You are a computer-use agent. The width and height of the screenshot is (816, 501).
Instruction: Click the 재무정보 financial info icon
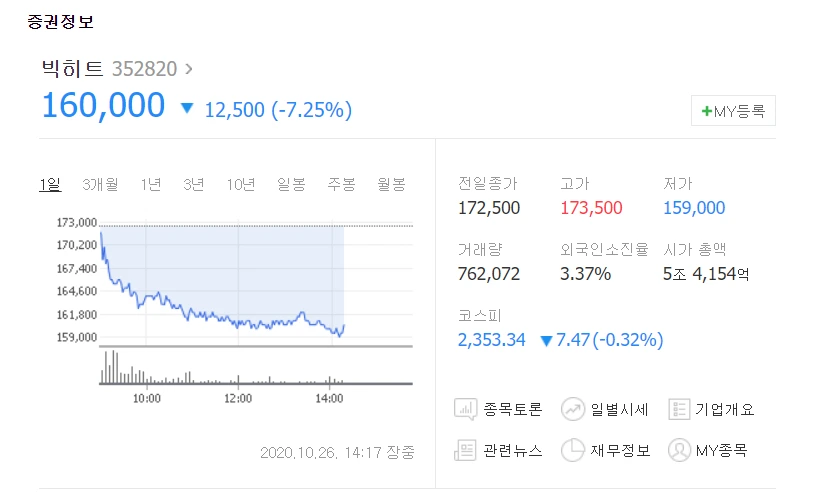coord(573,450)
